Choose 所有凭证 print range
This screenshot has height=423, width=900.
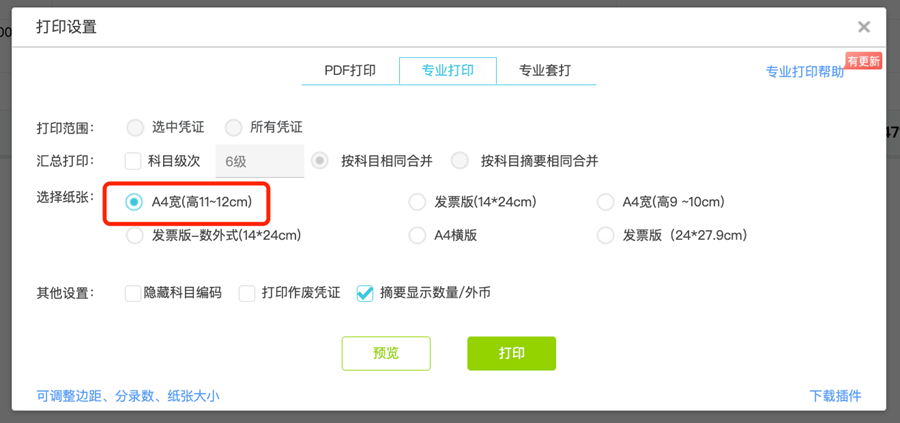[234, 128]
